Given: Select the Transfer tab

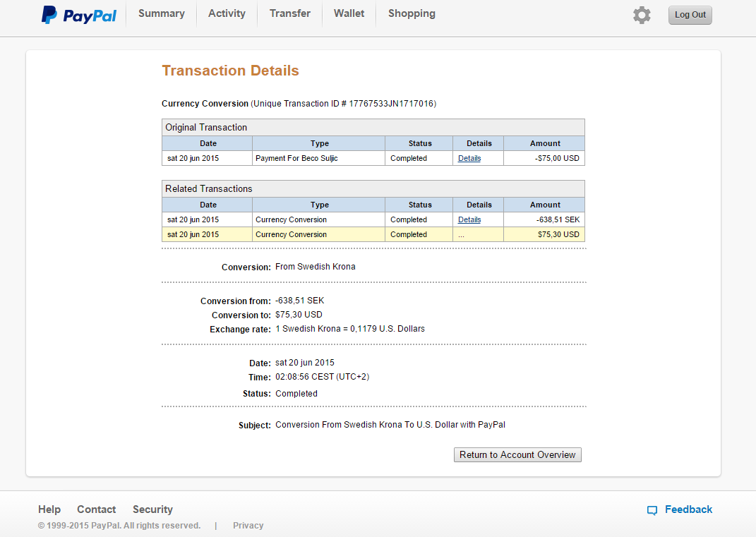Looking at the screenshot, I should (x=290, y=13).
